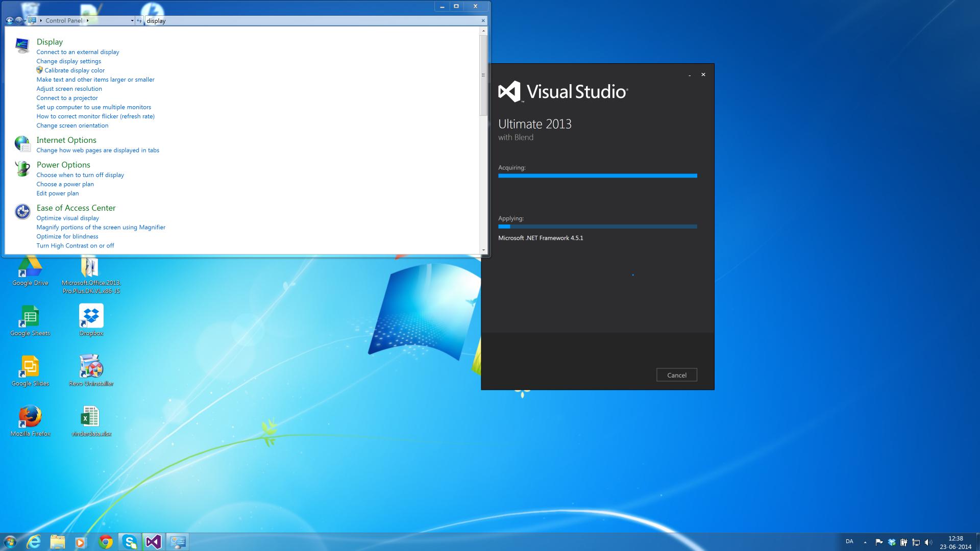The width and height of the screenshot is (980, 551).
Task: Open the Display icon in Control Panel results
Action: click(22, 46)
